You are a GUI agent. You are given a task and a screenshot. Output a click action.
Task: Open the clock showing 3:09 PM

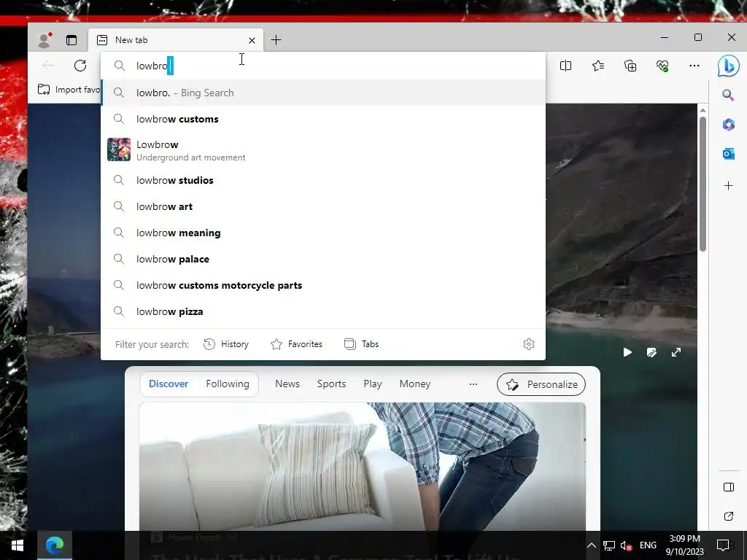(684, 545)
